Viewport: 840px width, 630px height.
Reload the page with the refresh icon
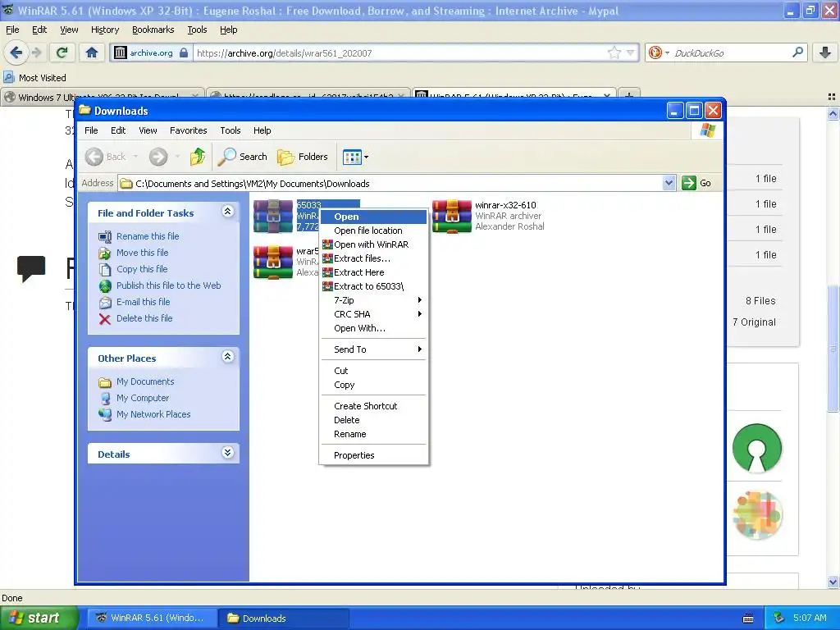click(62, 52)
